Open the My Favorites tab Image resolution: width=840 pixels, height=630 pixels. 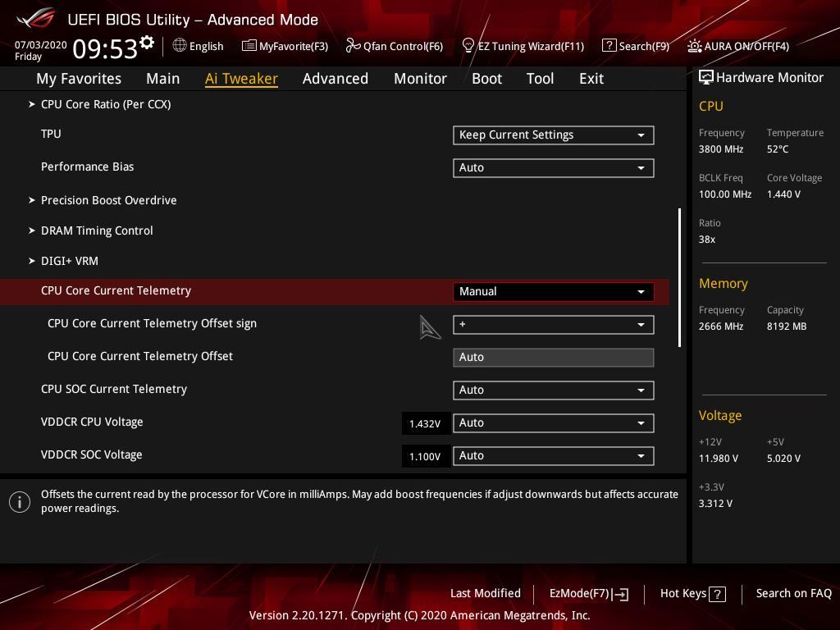tap(79, 78)
